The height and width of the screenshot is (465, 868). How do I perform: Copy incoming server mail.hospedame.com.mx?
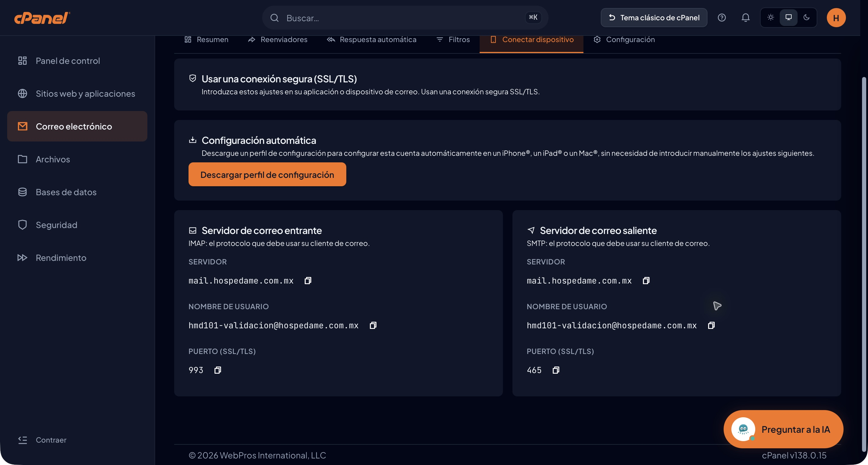tap(308, 281)
